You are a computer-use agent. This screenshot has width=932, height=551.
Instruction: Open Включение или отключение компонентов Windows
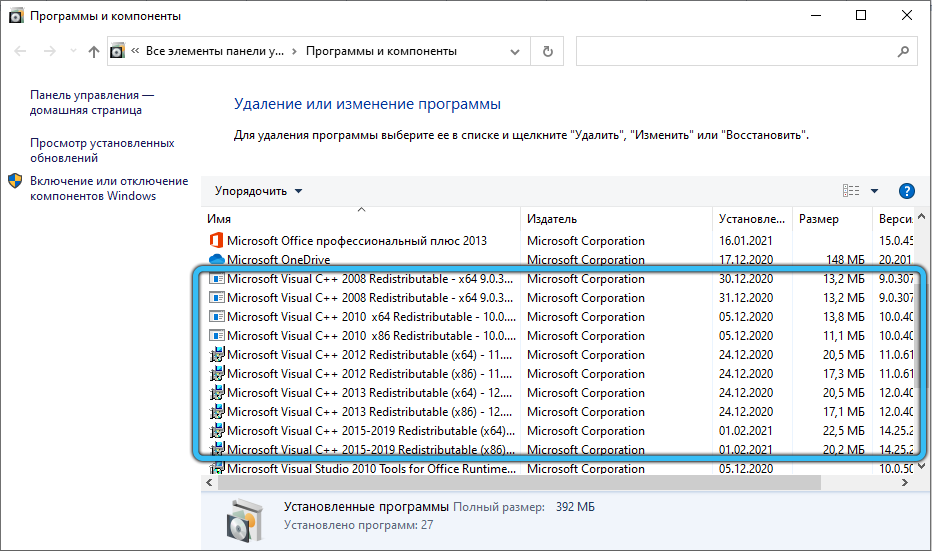108,188
